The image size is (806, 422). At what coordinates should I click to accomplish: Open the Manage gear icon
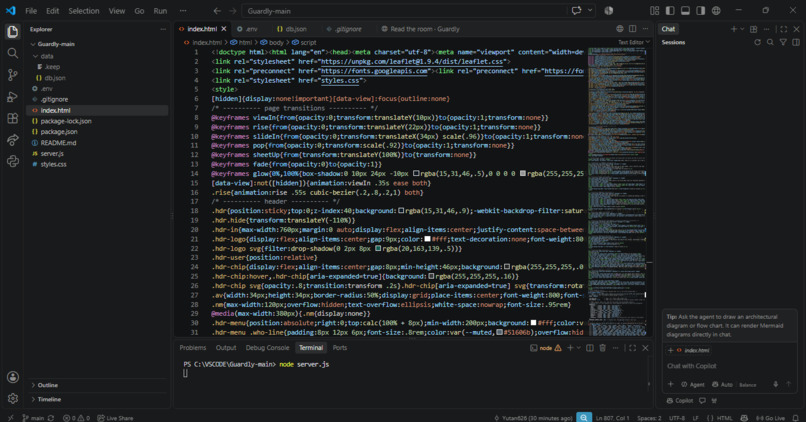pyautogui.click(x=12, y=398)
